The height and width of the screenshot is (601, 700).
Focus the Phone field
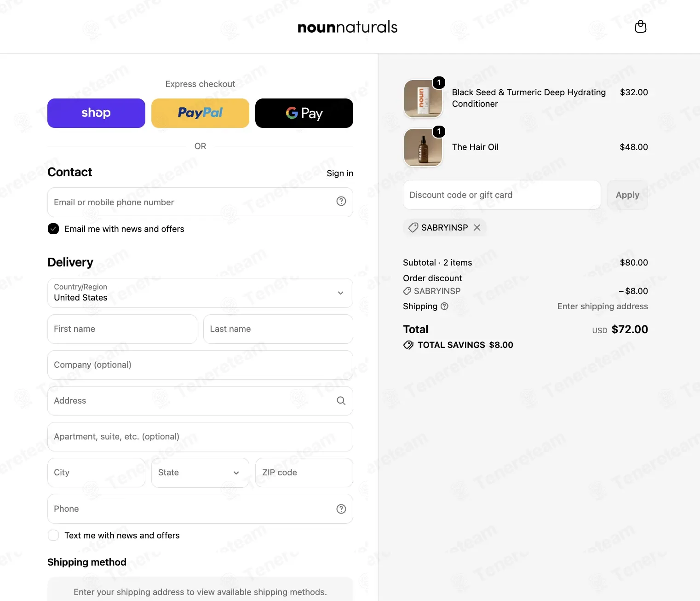point(200,509)
